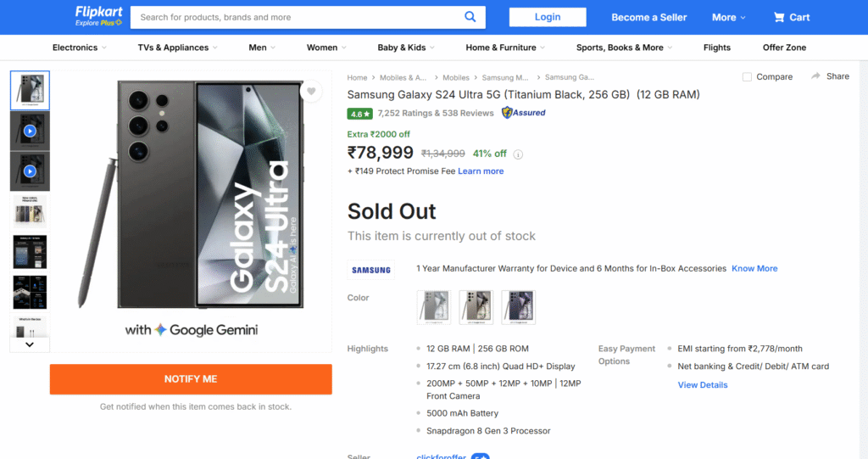The width and height of the screenshot is (868, 459).
Task: Expand the Electronics category menu
Action: [80, 48]
